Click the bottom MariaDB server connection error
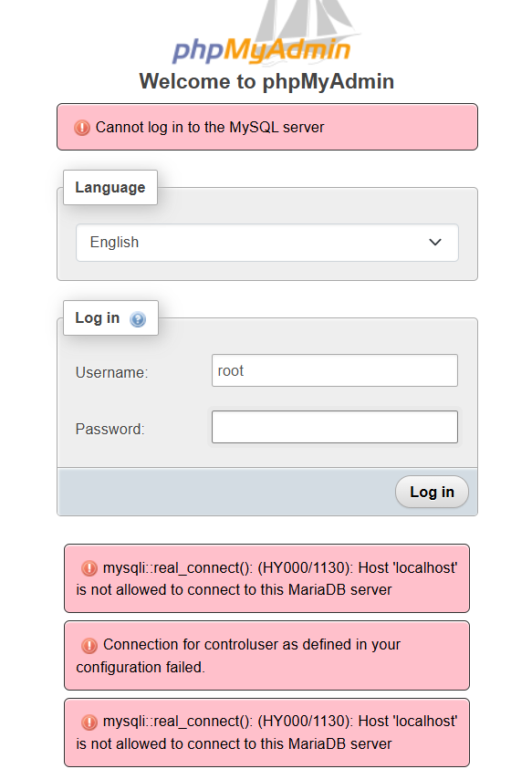This screenshot has height=769, width=532. coord(266,733)
